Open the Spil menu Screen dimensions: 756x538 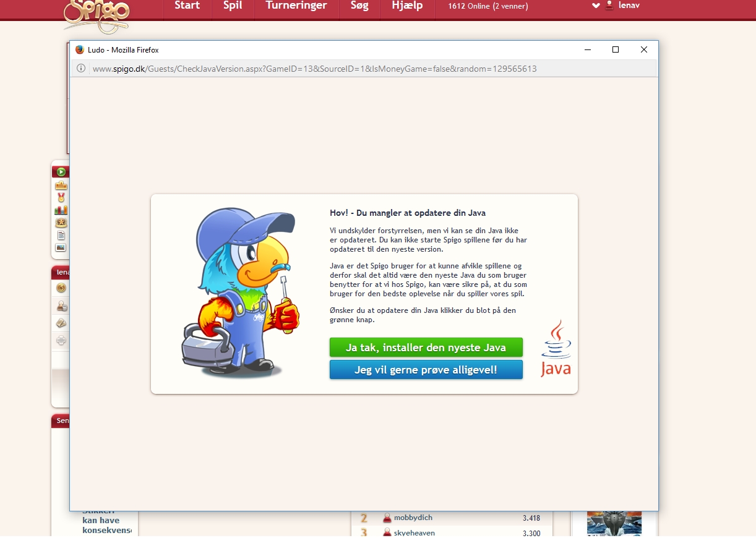pos(233,6)
